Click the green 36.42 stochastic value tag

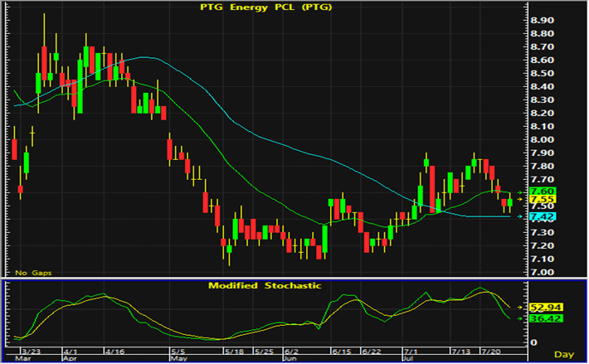[x=546, y=318]
